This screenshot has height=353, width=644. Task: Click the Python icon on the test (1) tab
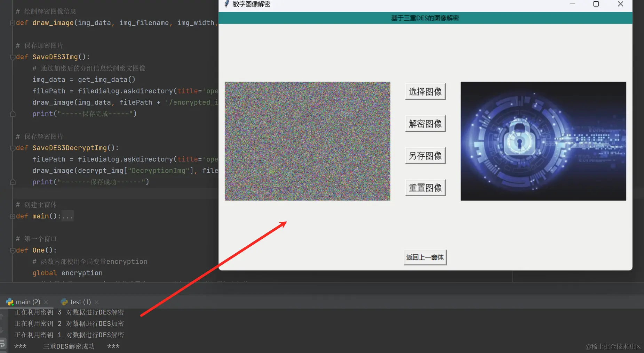tap(64, 302)
